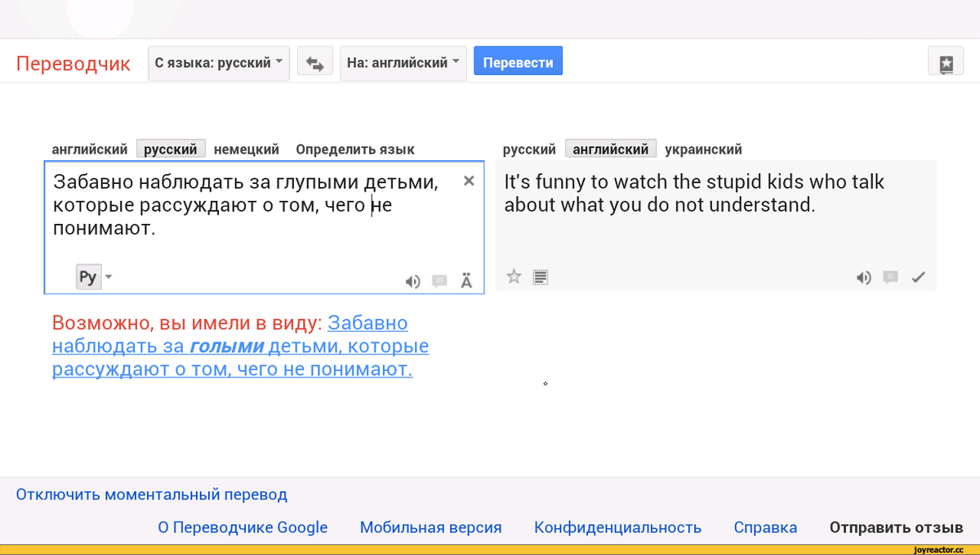Choose 'Определить язык' source option
Image resolution: width=980 pixels, height=555 pixels.
point(355,150)
